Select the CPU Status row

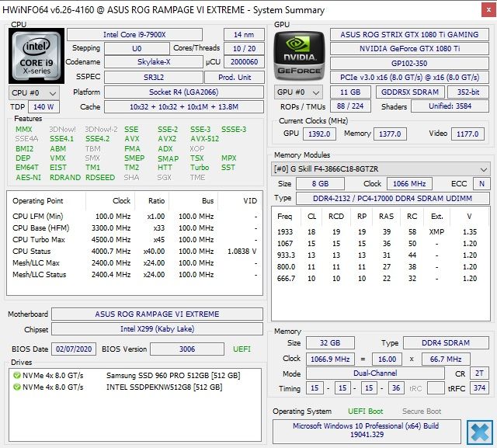[x=134, y=252]
